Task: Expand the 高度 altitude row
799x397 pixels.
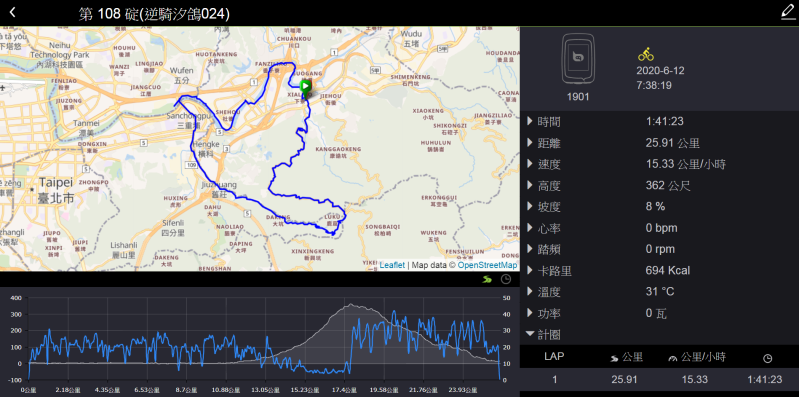Action: 659,186
